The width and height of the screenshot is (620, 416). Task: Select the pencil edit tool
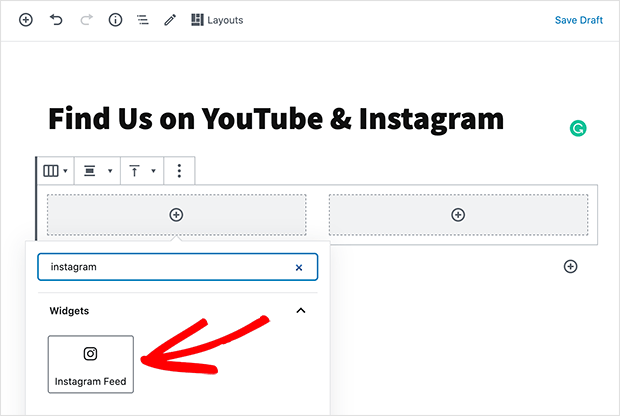pyautogui.click(x=170, y=20)
